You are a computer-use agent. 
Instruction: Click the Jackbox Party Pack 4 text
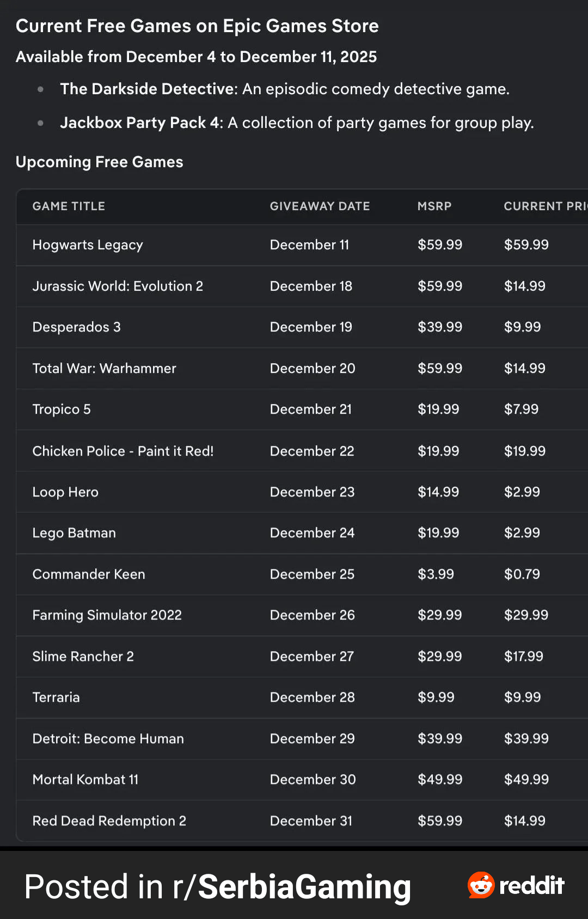[141, 123]
